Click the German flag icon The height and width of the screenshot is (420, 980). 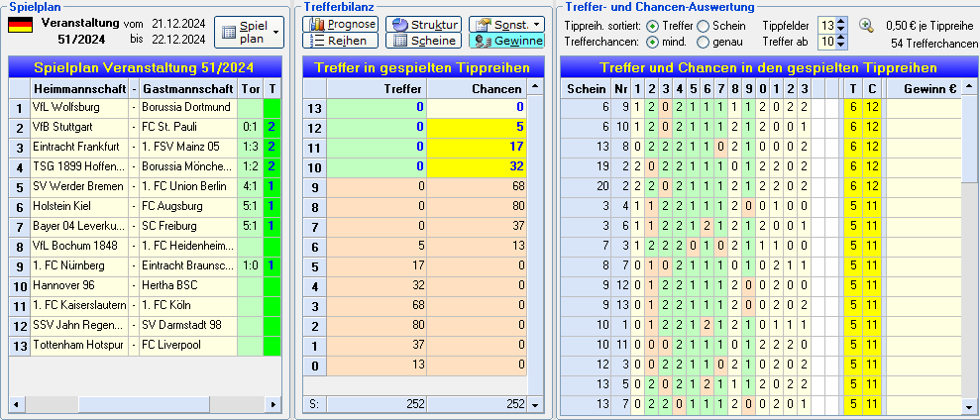(x=20, y=25)
